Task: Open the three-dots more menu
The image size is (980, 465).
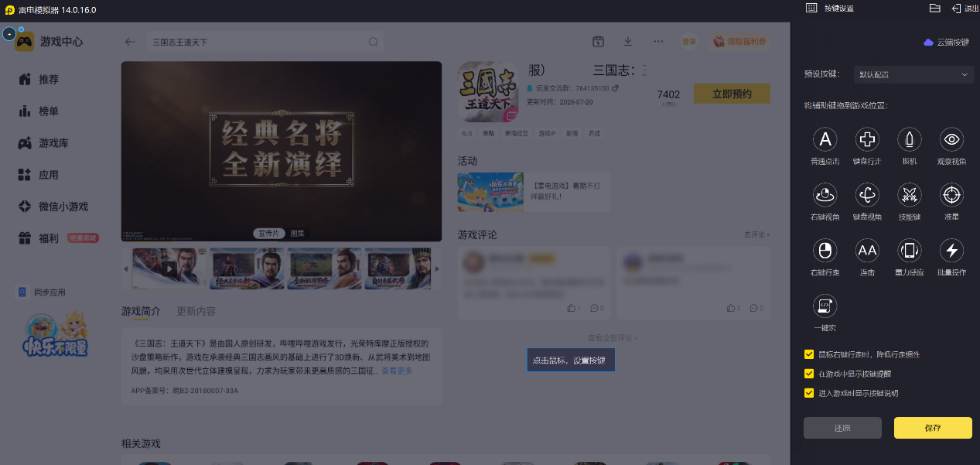Action: (658, 42)
